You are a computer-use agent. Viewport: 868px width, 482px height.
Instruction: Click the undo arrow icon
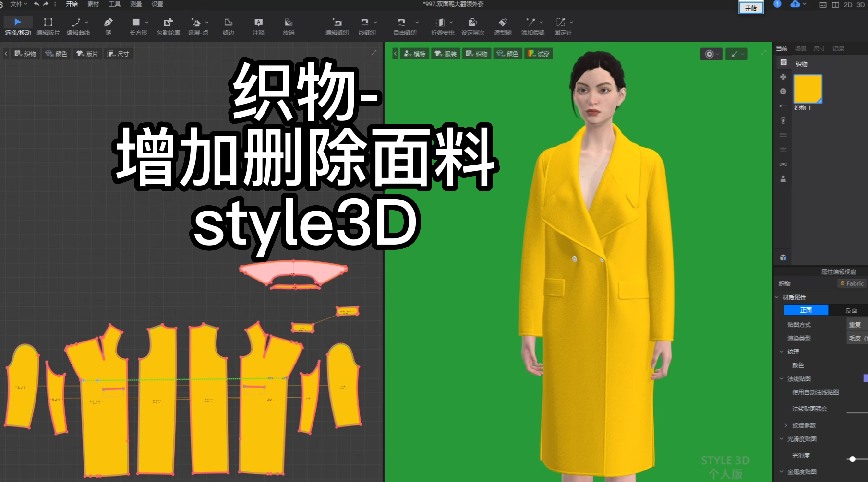click(x=36, y=4)
